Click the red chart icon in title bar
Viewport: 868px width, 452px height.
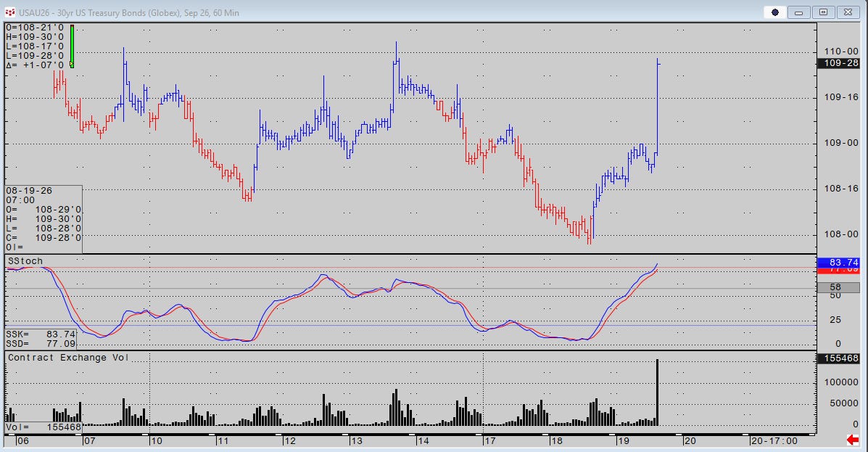[9, 12]
